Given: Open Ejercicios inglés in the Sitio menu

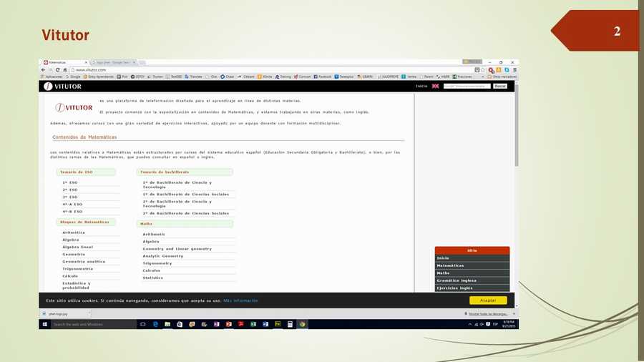Looking at the screenshot, I should click(472, 288).
